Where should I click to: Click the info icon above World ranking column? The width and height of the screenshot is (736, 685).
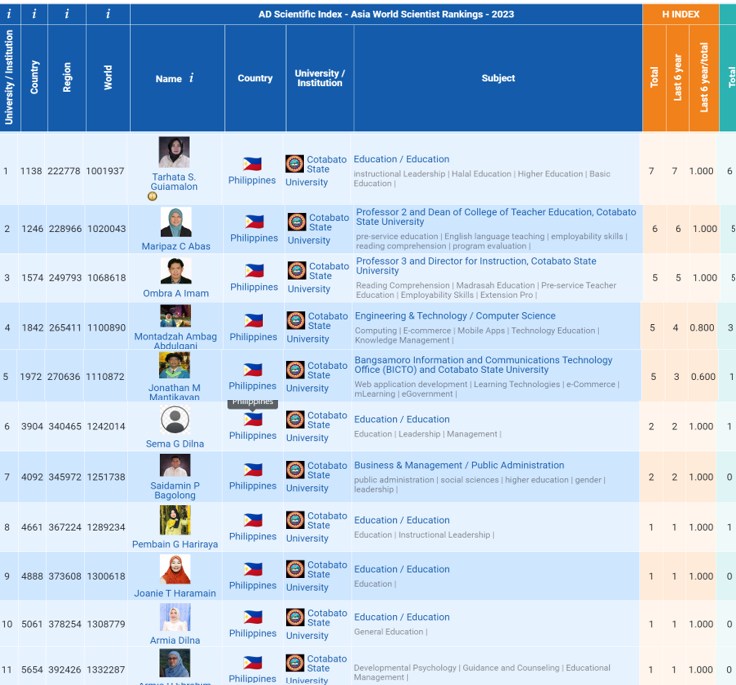tap(108, 14)
